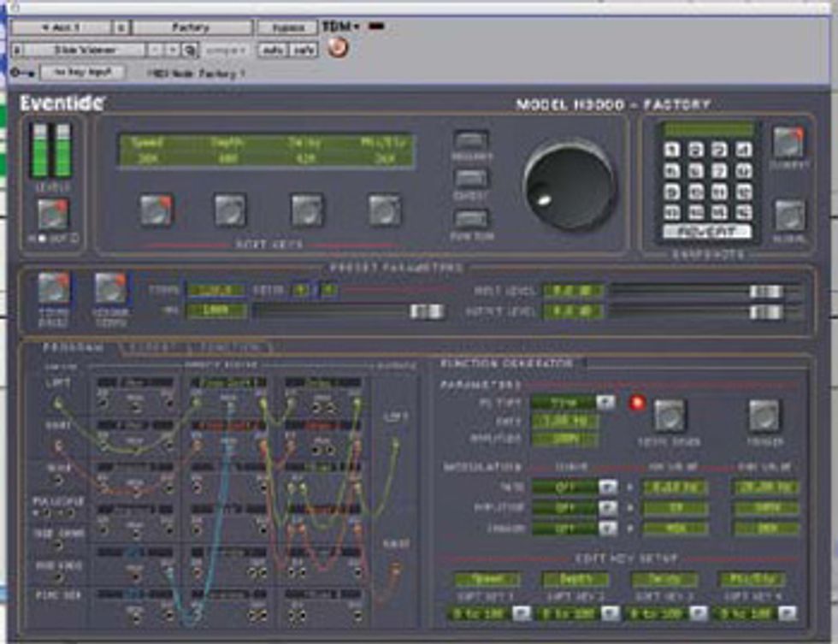
Task: Toggle the safe automation button
Action: (x=304, y=50)
